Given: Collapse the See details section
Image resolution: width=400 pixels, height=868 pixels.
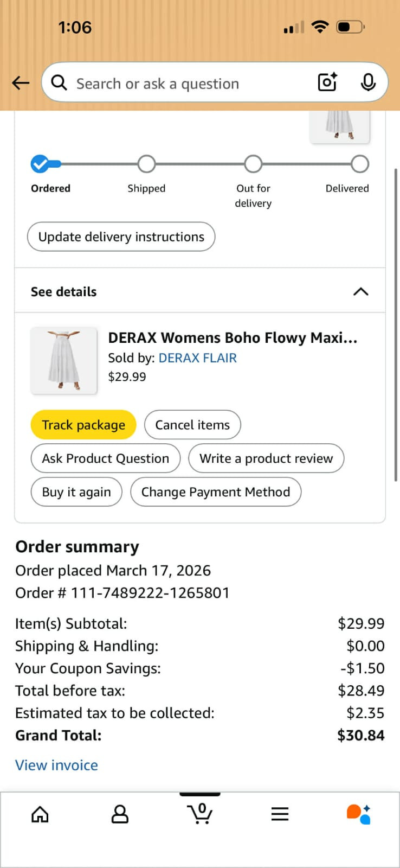Looking at the screenshot, I should click(x=360, y=292).
